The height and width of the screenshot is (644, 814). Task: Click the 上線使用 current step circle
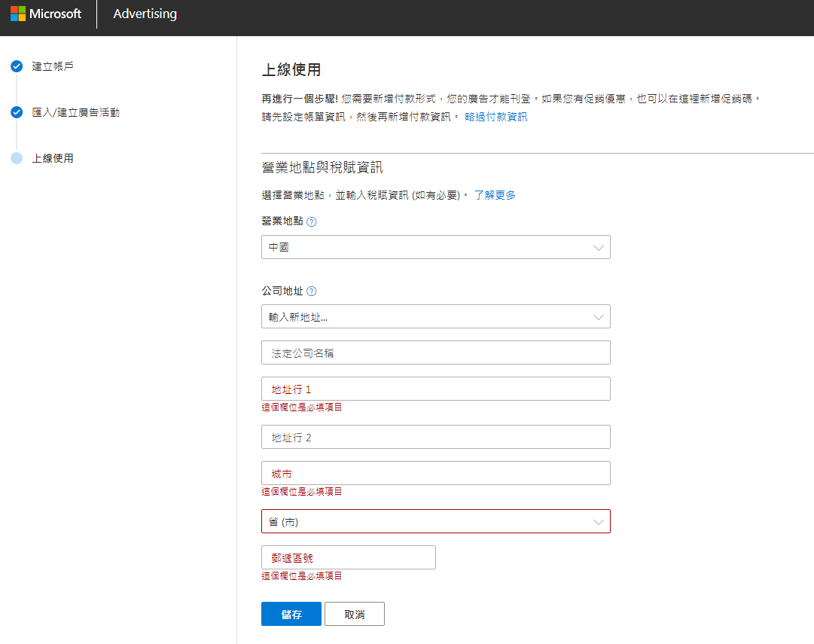[17, 158]
